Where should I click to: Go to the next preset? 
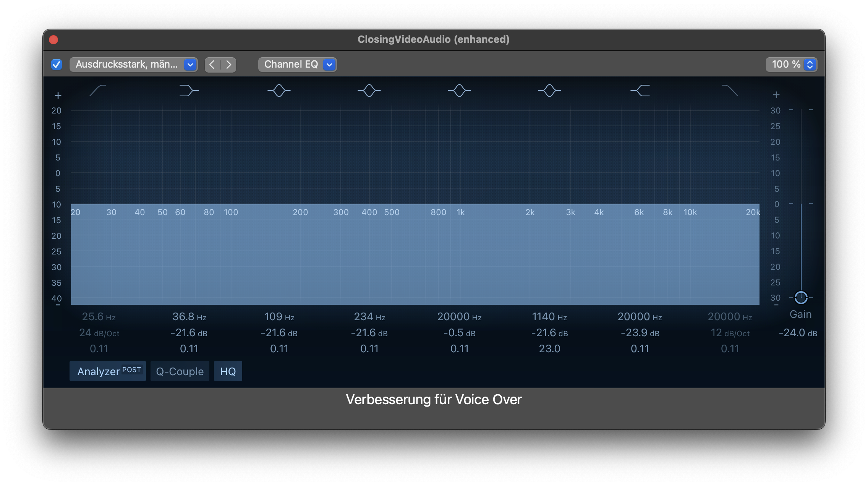coord(228,65)
